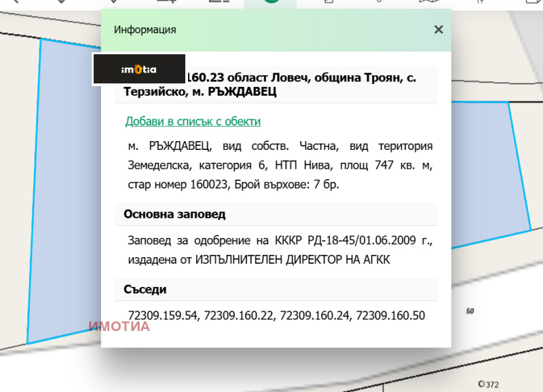Close the Информация panel
543x392 pixels.
(x=438, y=29)
